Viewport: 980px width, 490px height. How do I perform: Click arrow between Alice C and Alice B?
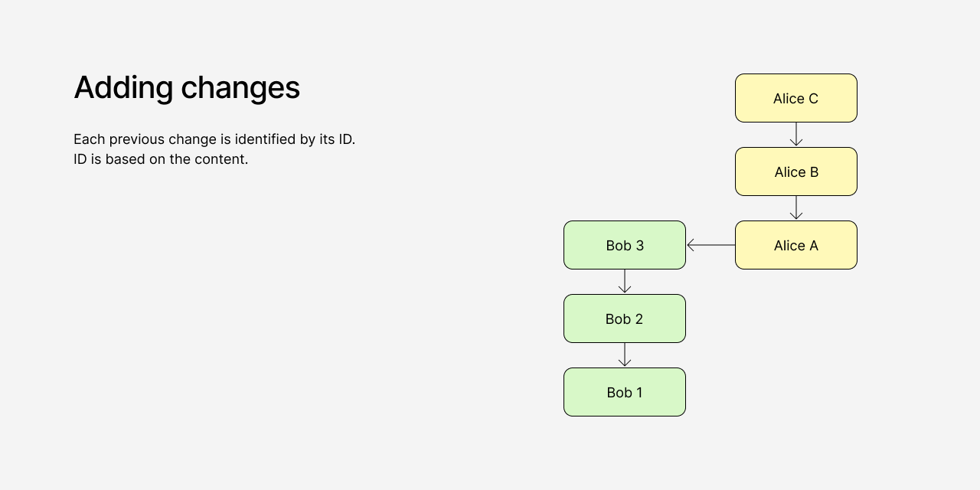tap(796, 134)
